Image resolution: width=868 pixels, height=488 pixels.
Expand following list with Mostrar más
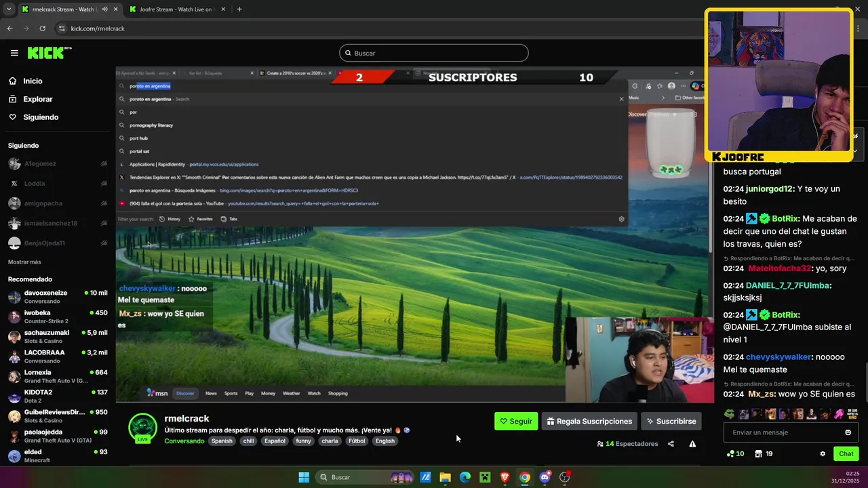point(24,262)
